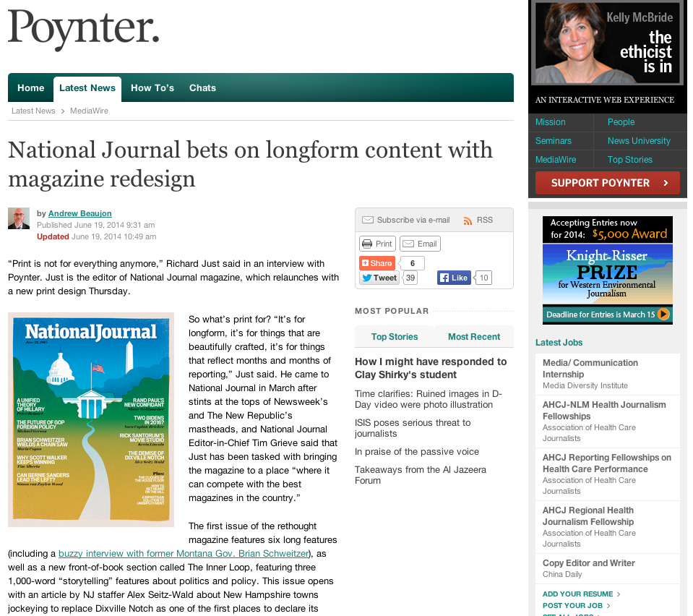Open ISIS poses serious threat story
The height and width of the screenshot is (616, 693).
(x=413, y=428)
